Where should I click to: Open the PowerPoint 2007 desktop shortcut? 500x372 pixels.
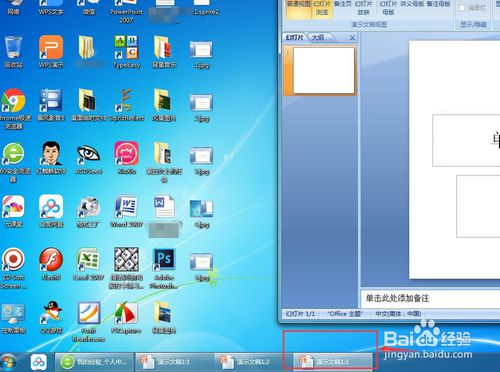pos(126,10)
